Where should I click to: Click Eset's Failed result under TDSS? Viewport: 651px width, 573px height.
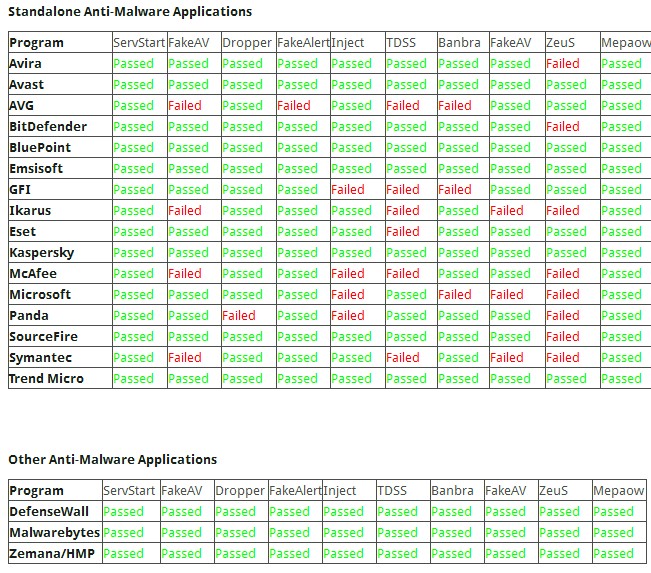402,231
